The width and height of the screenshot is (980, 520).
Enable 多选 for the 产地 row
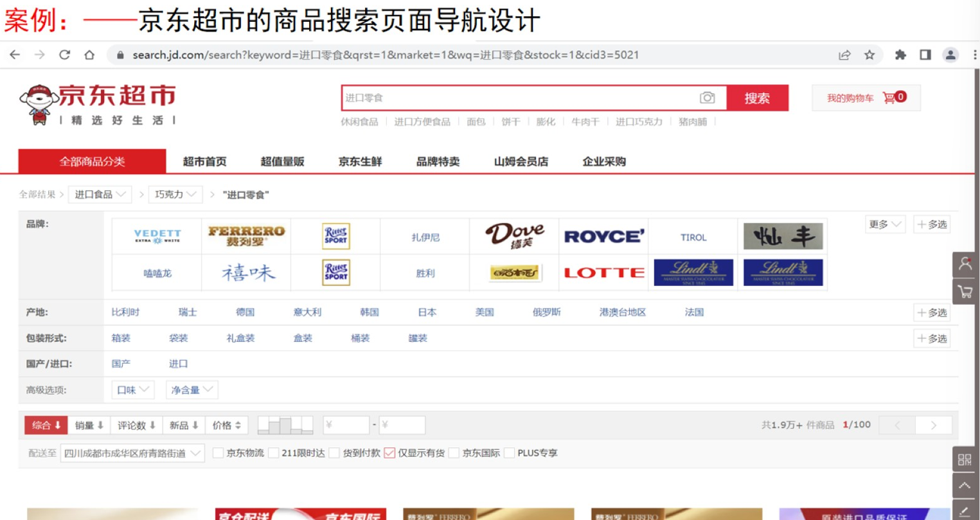coord(932,312)
